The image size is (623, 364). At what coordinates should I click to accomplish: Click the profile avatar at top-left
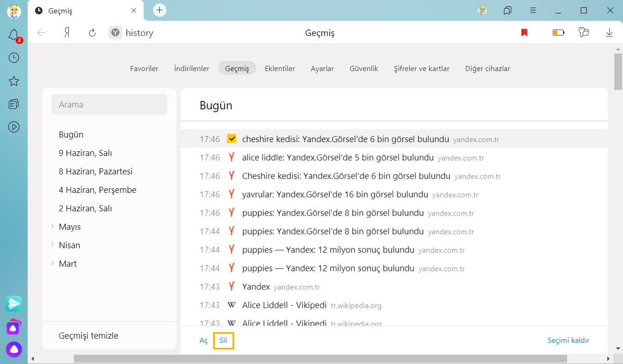coord(14,11)
